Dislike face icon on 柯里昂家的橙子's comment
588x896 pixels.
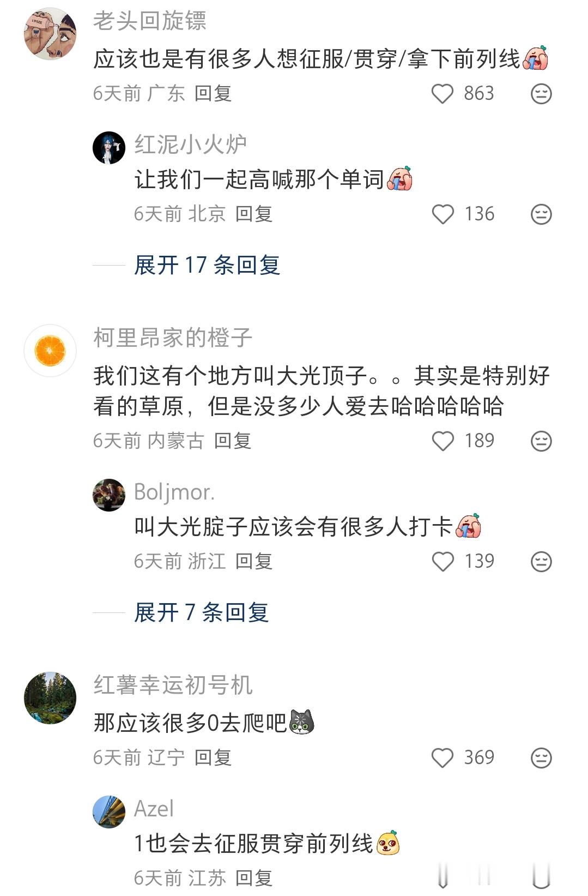541,441
